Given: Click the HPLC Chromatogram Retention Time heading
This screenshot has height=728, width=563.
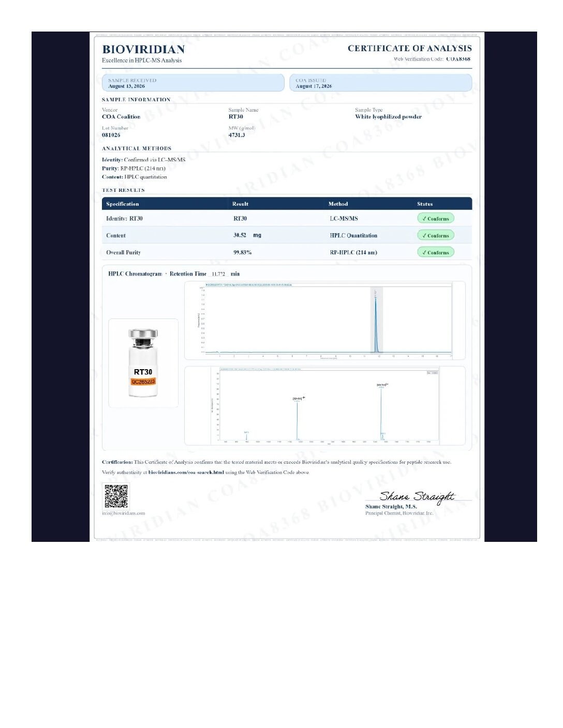Looking at the screenshot, I should coord(174,274).
